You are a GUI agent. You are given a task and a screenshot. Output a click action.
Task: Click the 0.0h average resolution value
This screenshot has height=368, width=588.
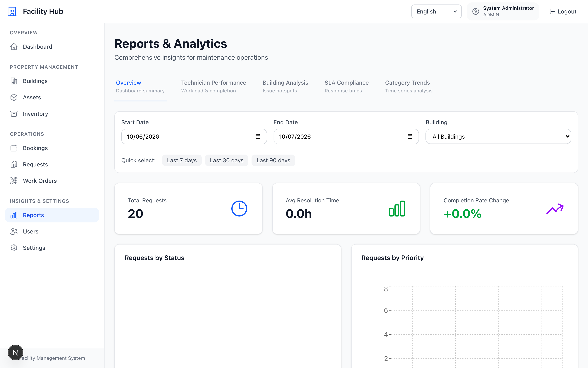[299, 214]
